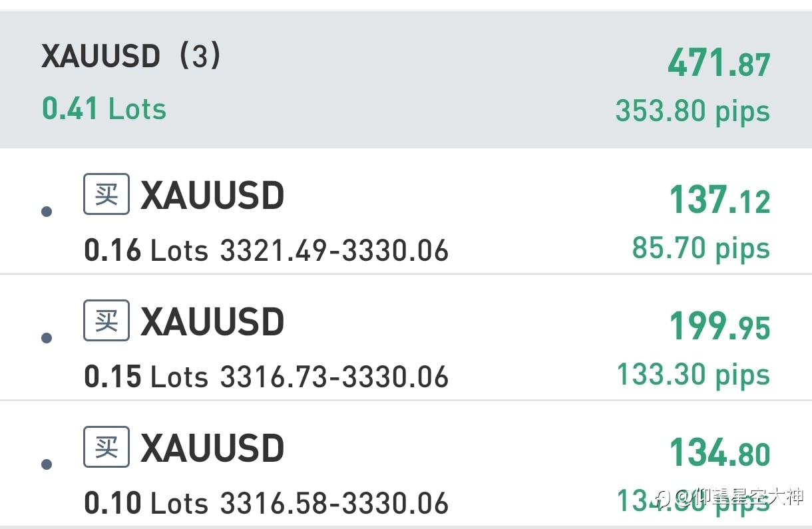Tap the 133.30 pips value

coord(693,375)
